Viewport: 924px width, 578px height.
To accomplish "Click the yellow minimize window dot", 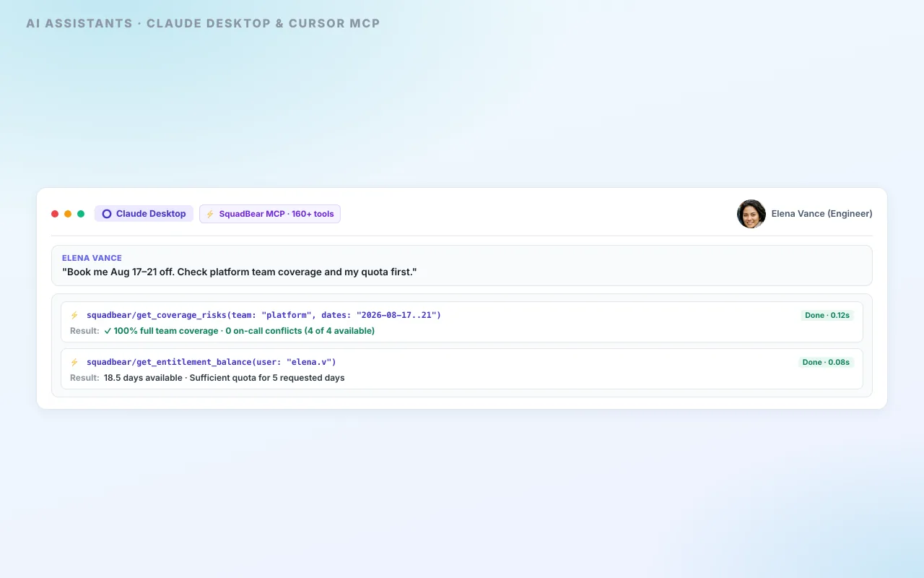I will (68, 214).
